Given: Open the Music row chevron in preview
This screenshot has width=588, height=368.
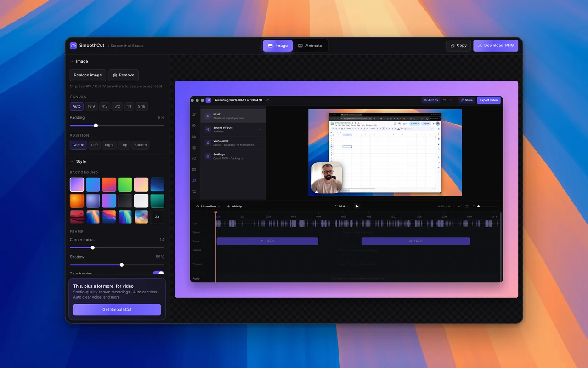Looking at the screenshot, I should (260, 116).
